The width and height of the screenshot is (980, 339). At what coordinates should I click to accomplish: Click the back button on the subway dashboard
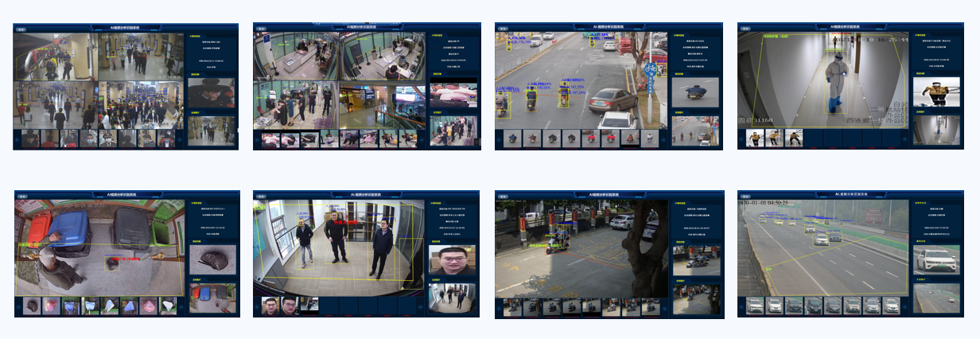[21, 29]
